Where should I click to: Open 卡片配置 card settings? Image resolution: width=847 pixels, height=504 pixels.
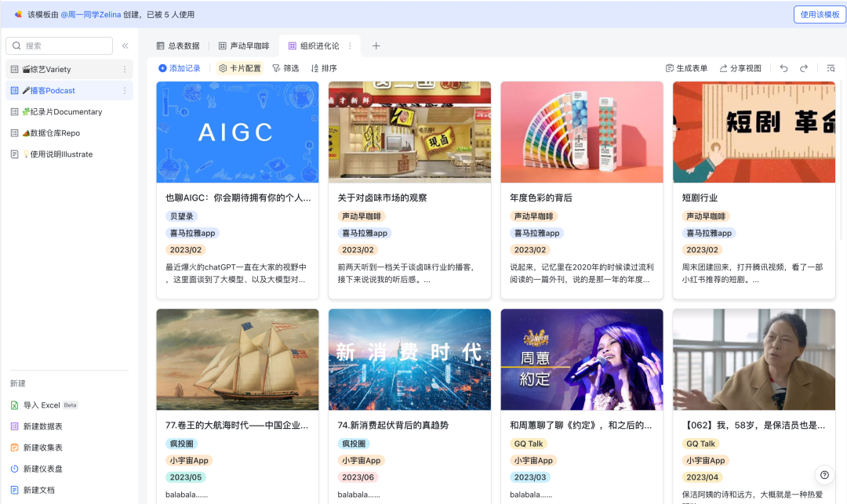240,68
